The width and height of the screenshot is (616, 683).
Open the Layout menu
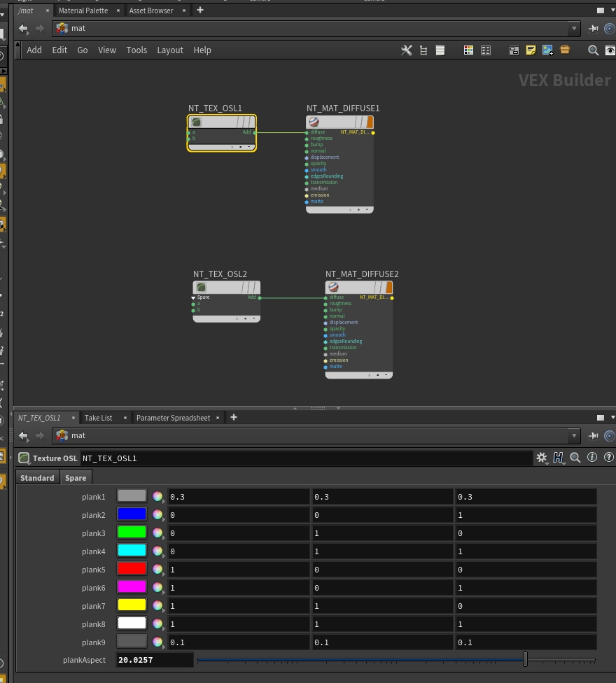click(169, 50)
